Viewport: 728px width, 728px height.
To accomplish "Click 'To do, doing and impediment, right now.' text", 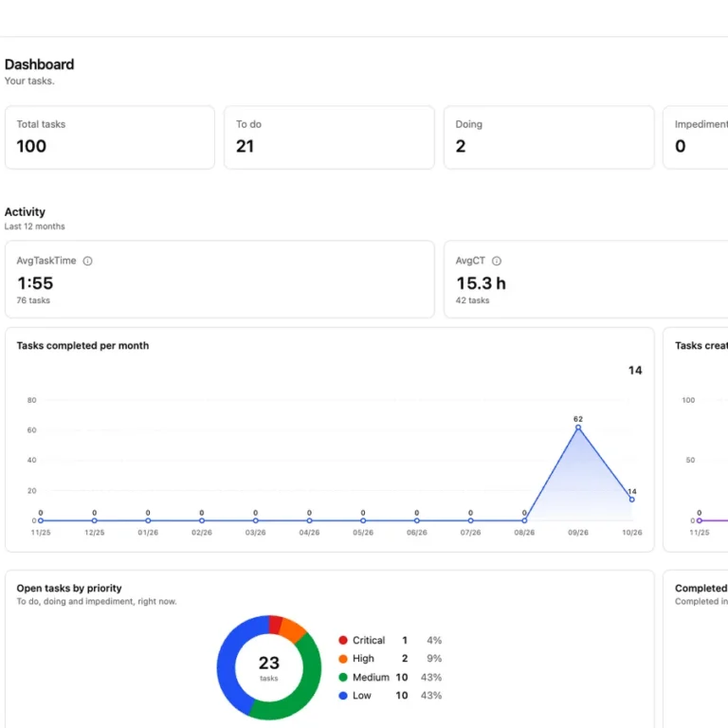I will (97, 602).
